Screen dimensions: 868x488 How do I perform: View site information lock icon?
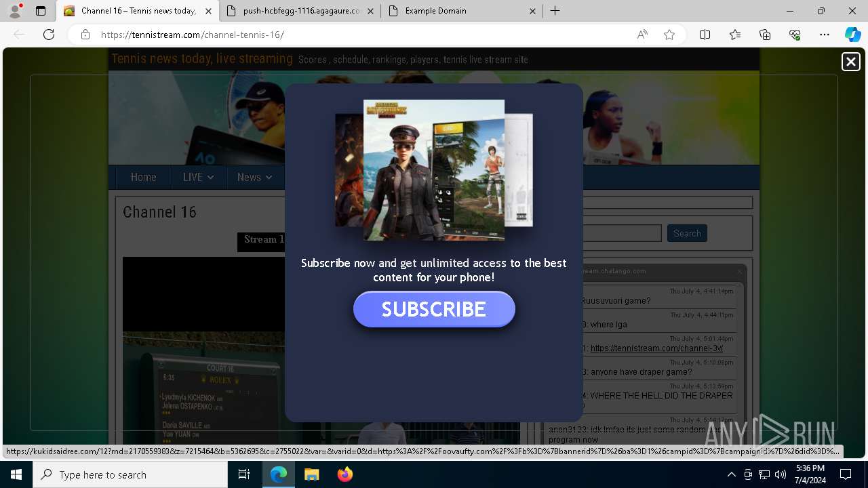[x=85, y=35]
